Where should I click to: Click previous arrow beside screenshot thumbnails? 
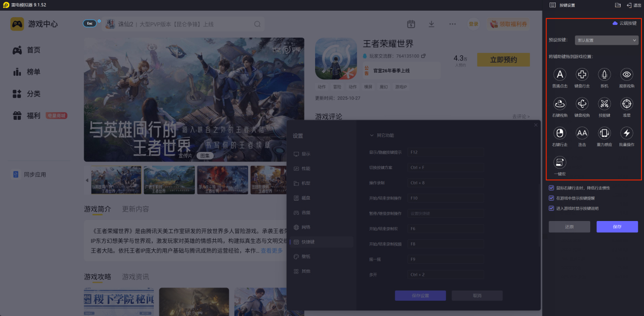pyautogui.click(x=86, y=180)
